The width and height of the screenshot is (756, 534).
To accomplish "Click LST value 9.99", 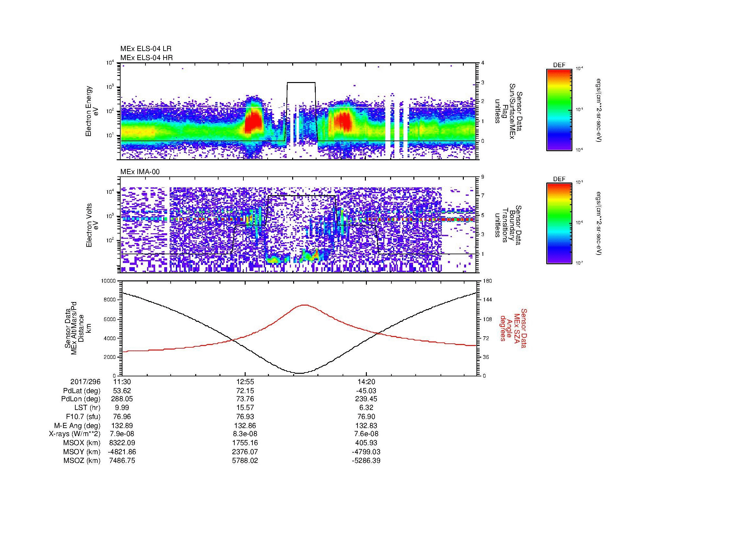I will [122, 408].
